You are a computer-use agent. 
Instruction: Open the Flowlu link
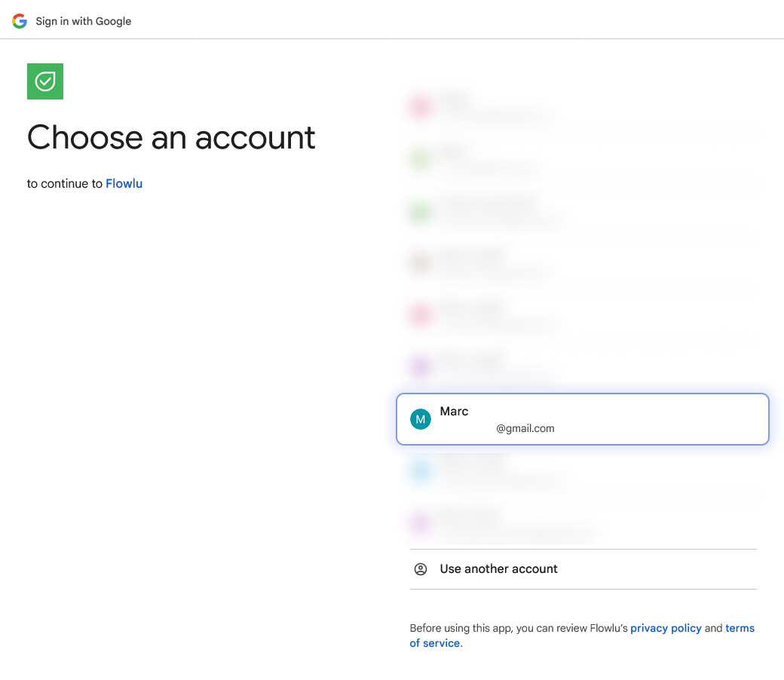(124, 183)
